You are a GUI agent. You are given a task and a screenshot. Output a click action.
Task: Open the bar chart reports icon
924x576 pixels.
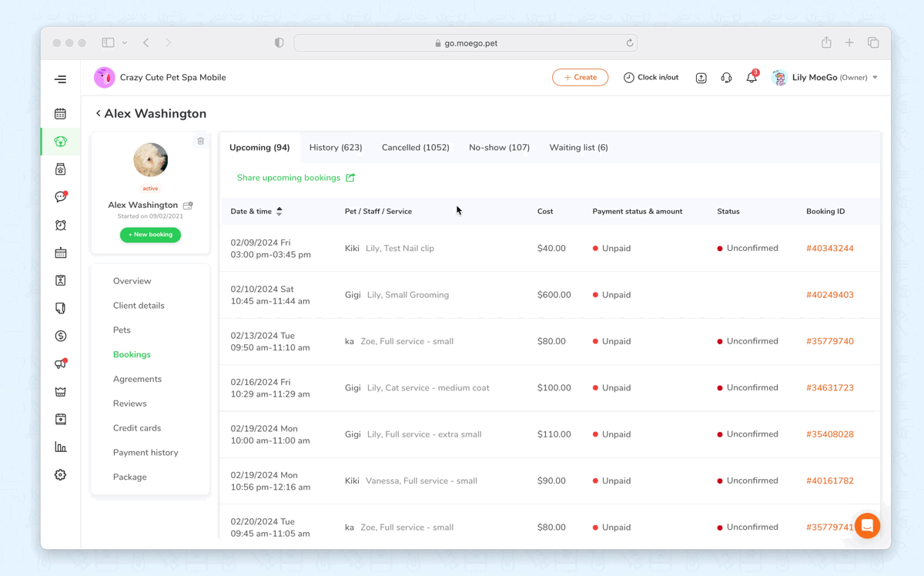(60, 447)
